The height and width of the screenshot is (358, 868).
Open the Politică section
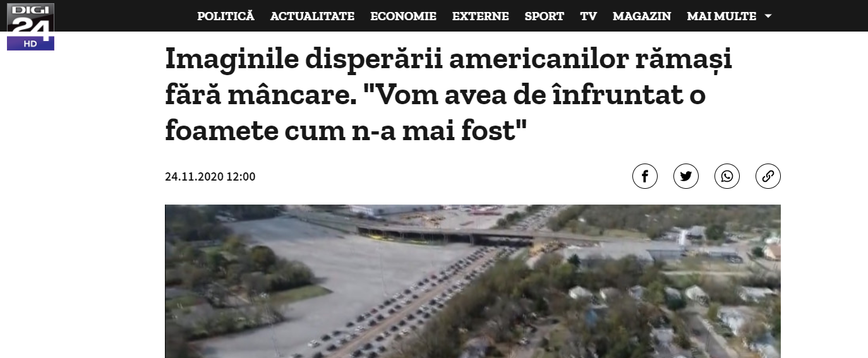click(x=226, y=16)
